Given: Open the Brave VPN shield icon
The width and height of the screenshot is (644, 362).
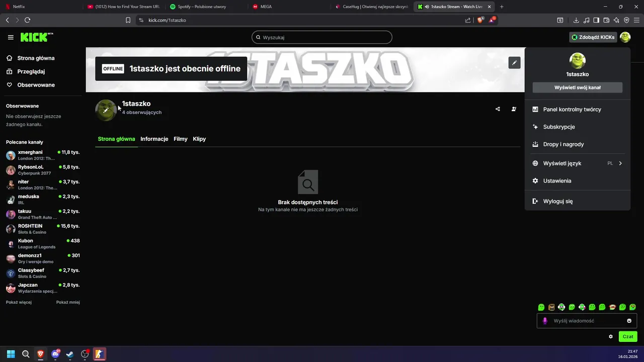Looking at the screenshot, I should tap(626, 20).
